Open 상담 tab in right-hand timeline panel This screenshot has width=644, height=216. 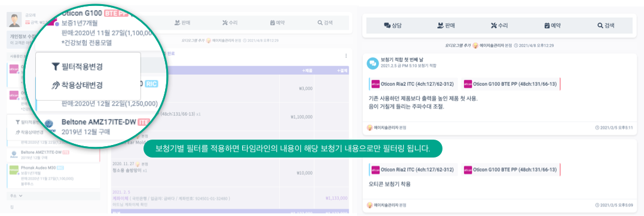(x=393, y=26)
